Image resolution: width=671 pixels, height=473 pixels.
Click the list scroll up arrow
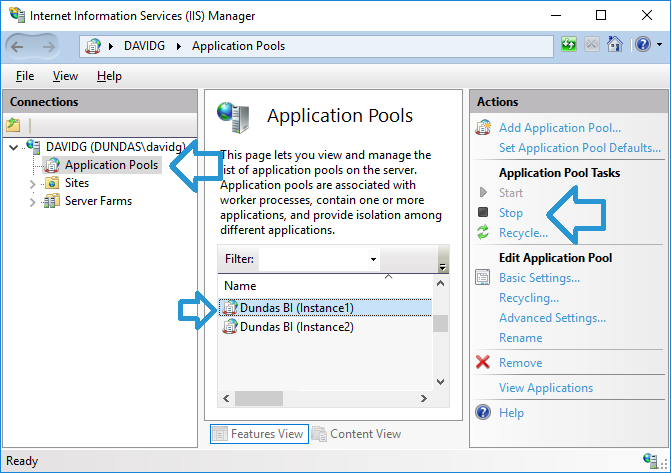440,283
